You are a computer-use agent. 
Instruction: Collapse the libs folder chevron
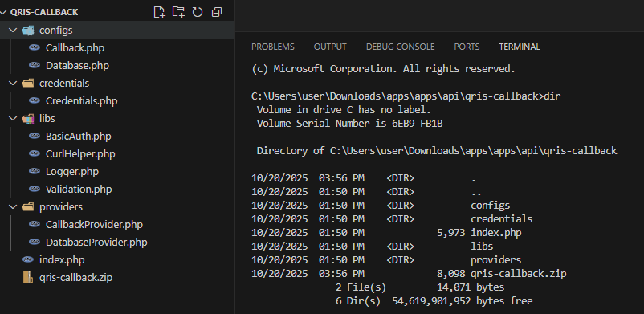(14, 118)
